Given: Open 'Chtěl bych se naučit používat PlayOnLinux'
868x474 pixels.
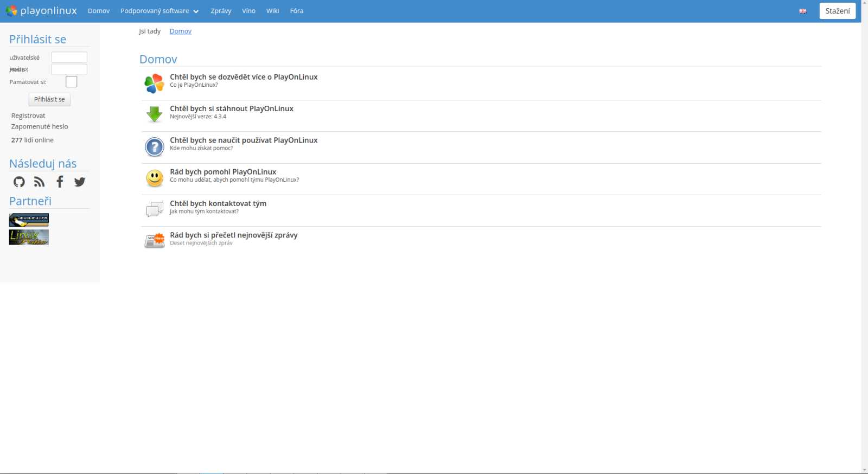Looking at the screenshot, I should [x=244, y=140].
